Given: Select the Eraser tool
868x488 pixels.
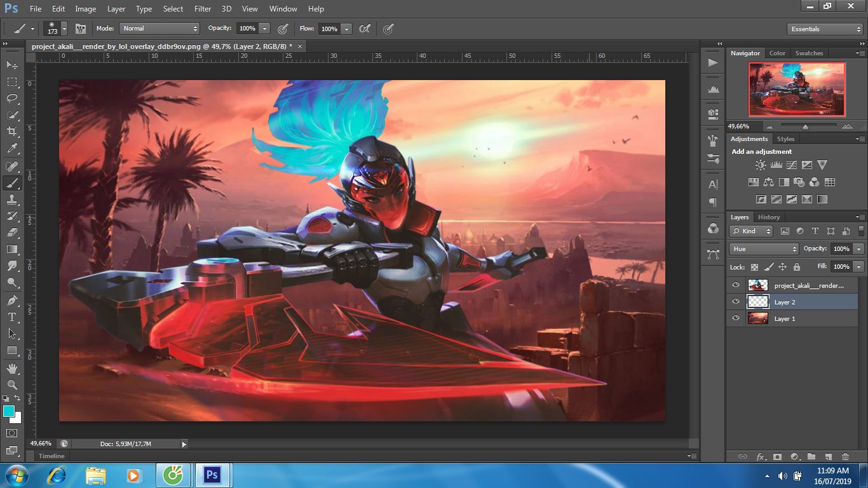Looking at the screenshot, I should click(x=12, y=233).
